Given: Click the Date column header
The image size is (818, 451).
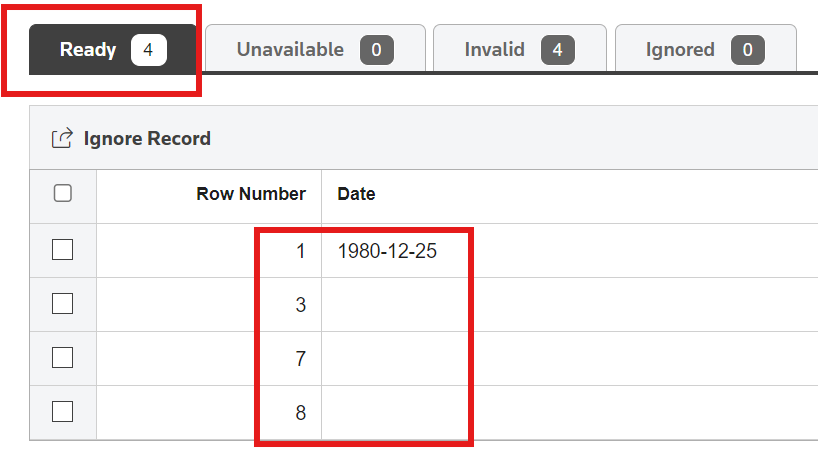Looking at the screenshot, I should (357, 194).
